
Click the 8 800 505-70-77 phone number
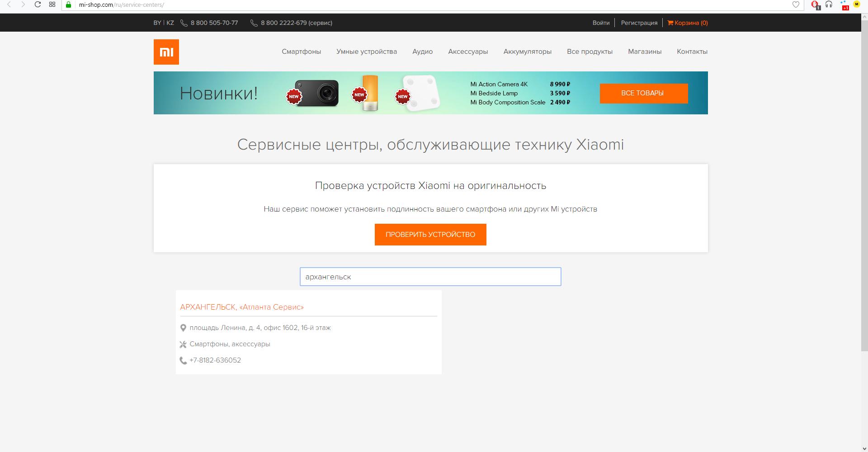214,23
